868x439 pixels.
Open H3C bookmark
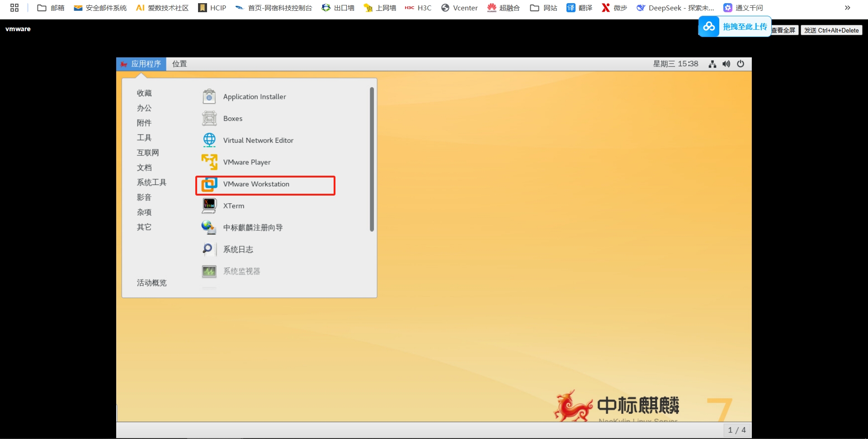click(418, 8)
